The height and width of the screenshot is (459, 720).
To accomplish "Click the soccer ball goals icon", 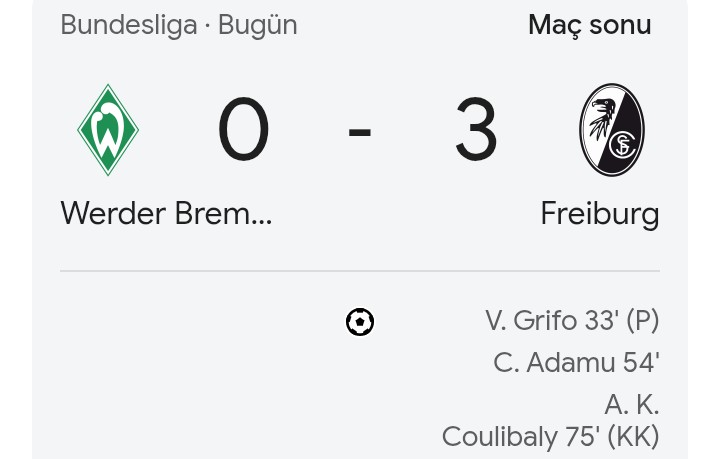I will coord(360,322).
